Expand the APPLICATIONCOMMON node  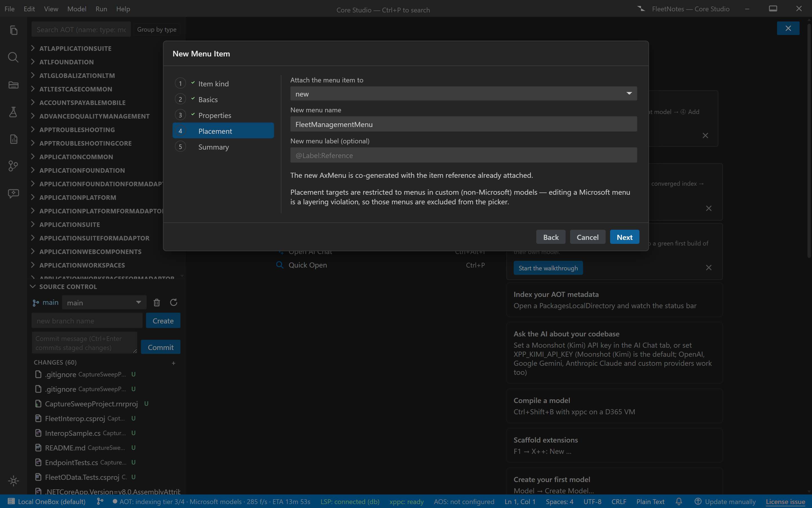pyautogui.click(x=32, y=156)
